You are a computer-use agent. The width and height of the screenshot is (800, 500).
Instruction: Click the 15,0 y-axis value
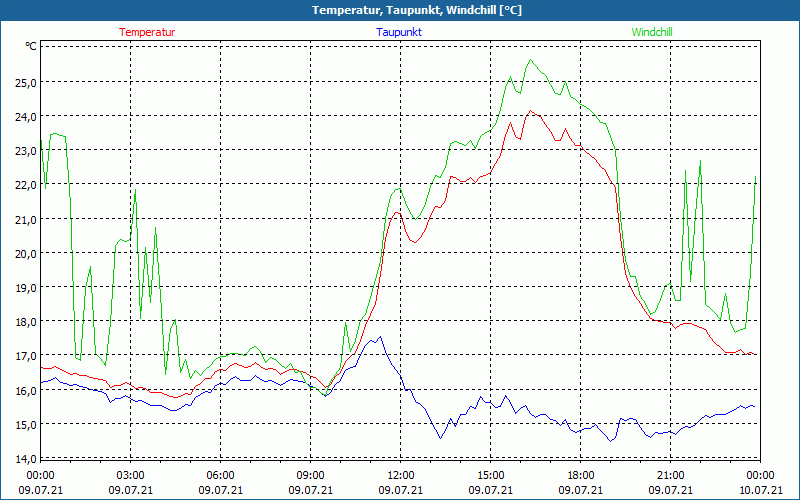click(x=26, y=425)
